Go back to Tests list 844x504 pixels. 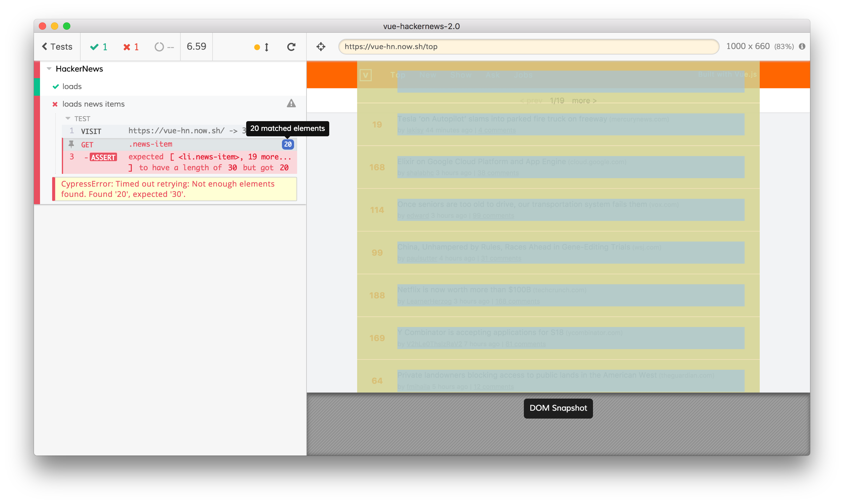(57, 47)
